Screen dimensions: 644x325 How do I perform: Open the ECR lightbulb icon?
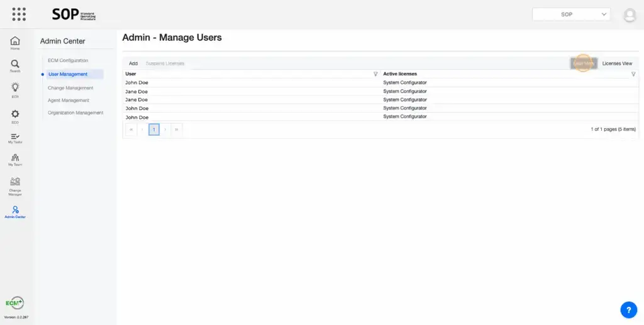(x=14, y=89)
